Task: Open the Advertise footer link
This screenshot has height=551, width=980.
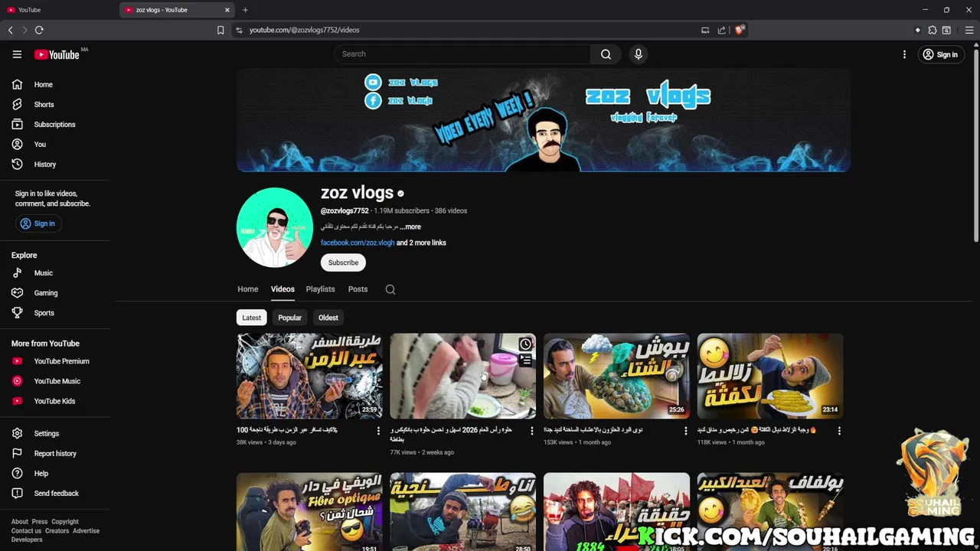Action: click(87, 531)
